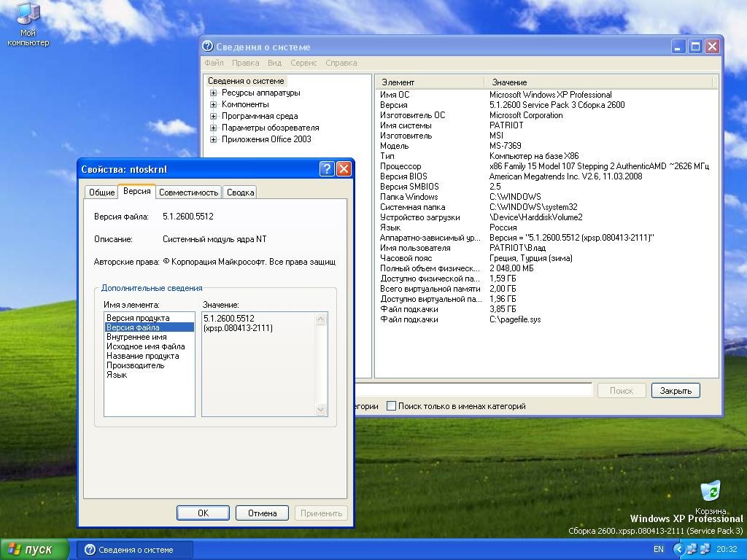Click the Закрыть button in System Information

(x=675, y=391)
